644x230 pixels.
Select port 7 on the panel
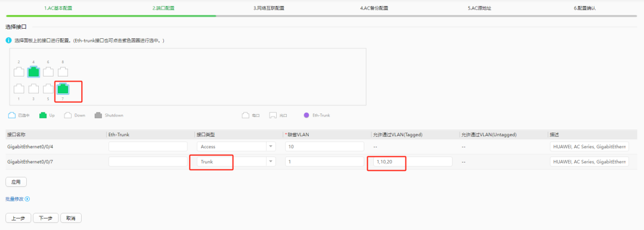click(63, 88)
